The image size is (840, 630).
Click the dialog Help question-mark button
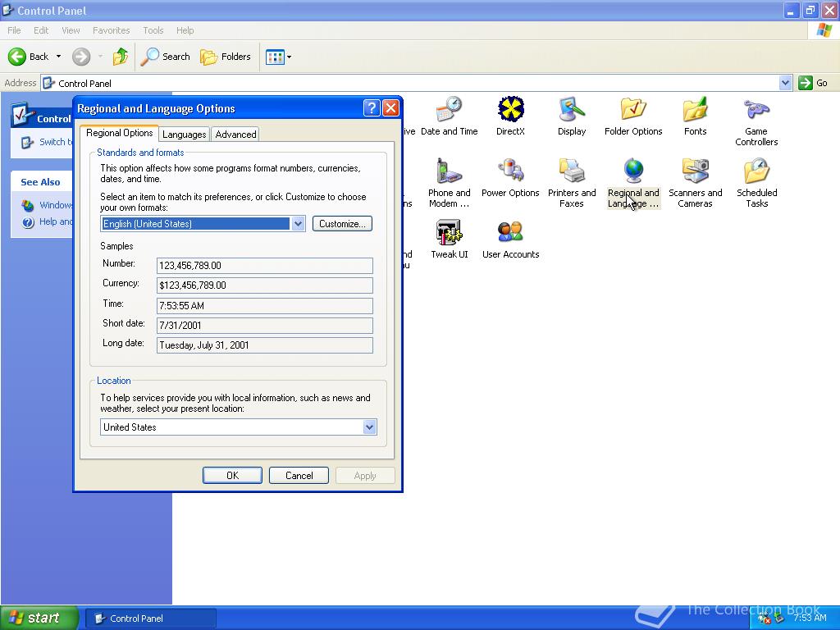pyautogui.click(x=372, y=108)
